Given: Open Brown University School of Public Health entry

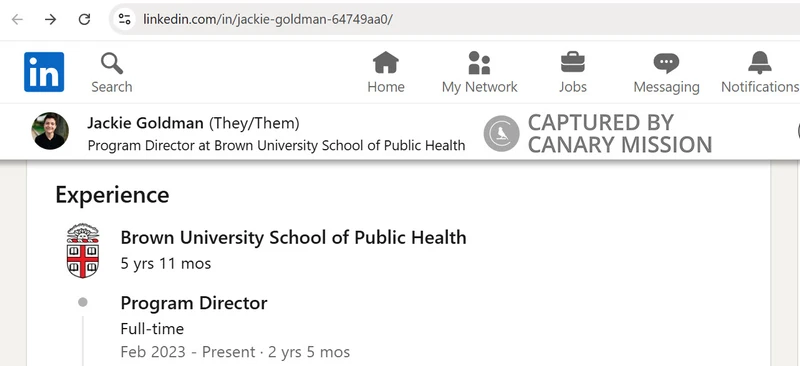Looking at the screenshot, I should [x=293, y=237].
